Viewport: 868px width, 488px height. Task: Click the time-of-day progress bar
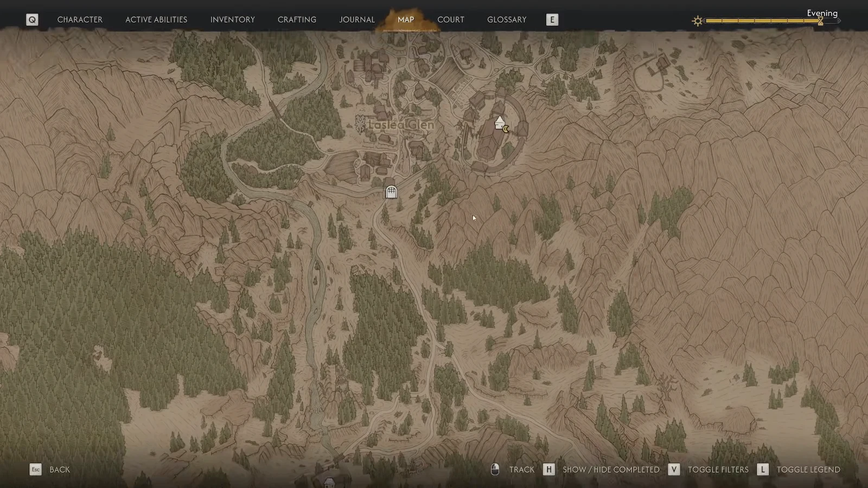773,21
